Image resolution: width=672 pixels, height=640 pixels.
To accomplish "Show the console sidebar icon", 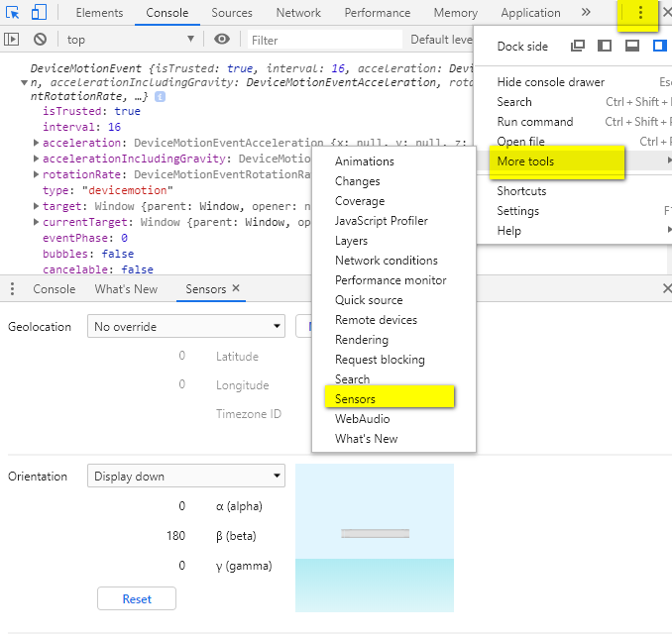I will pyautogui.click(x=11, y=40).
